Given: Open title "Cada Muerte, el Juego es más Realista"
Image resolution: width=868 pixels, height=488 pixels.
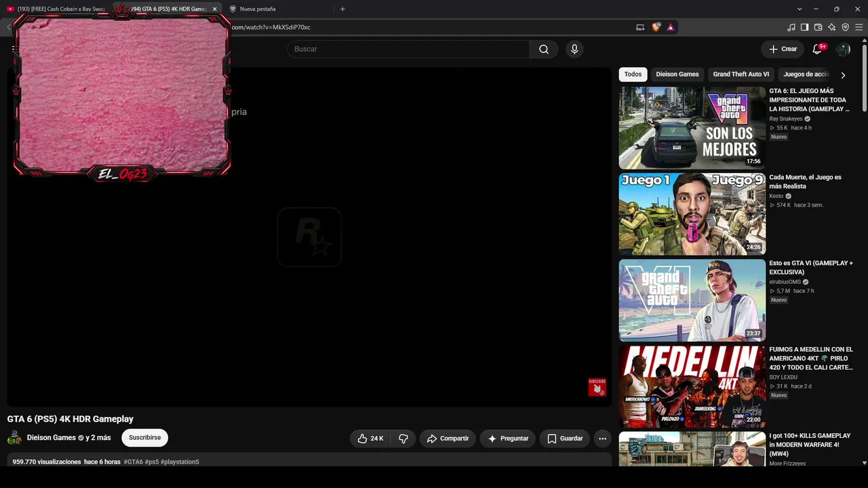Looking at the screenshot, I should (805, 182).
